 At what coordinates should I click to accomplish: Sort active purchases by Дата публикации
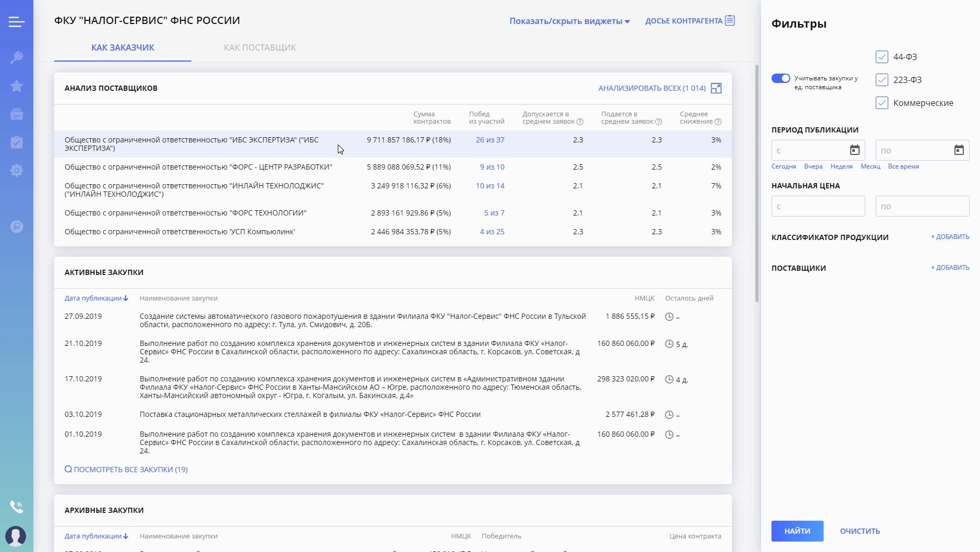coord(96,298)
